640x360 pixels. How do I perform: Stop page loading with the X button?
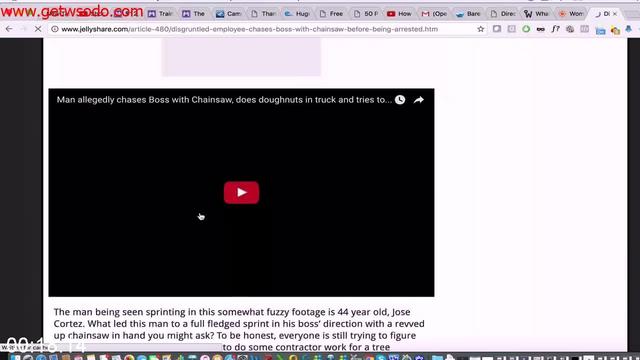(x=38, y=29)
